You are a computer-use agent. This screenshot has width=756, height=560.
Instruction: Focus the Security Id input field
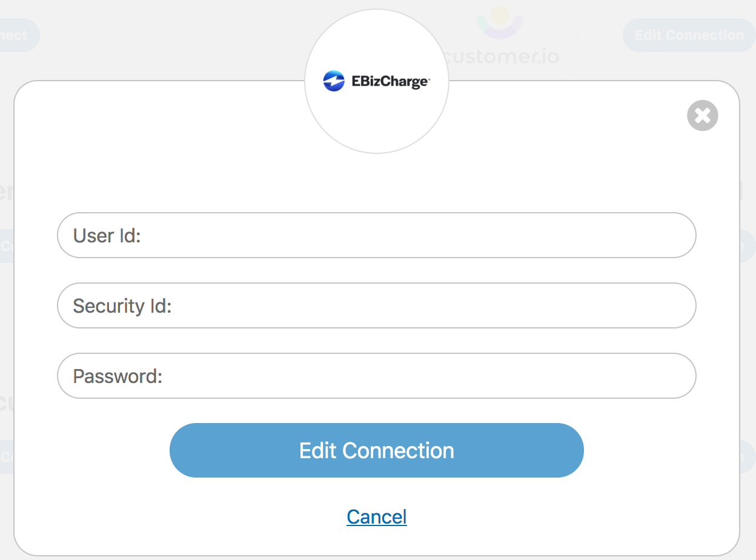[376, 305]
